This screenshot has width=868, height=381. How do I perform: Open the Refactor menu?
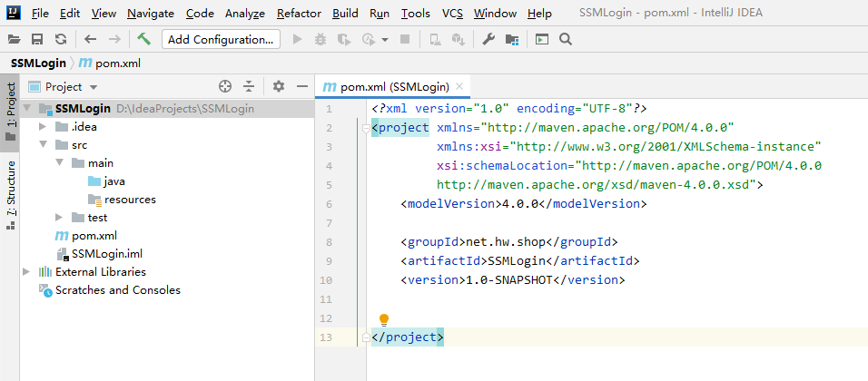point(299,14)
